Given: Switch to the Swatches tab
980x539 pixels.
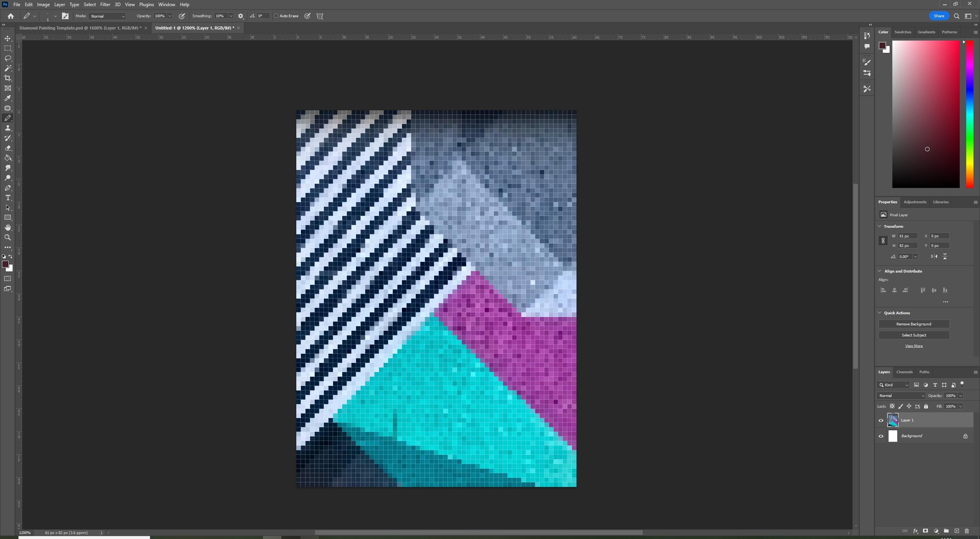Looking at the screenshot, I should coord(903,32).
